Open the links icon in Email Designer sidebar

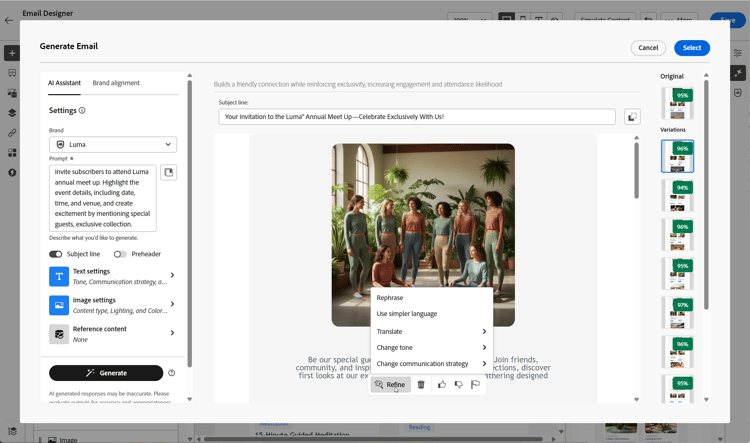click(12, 133)
